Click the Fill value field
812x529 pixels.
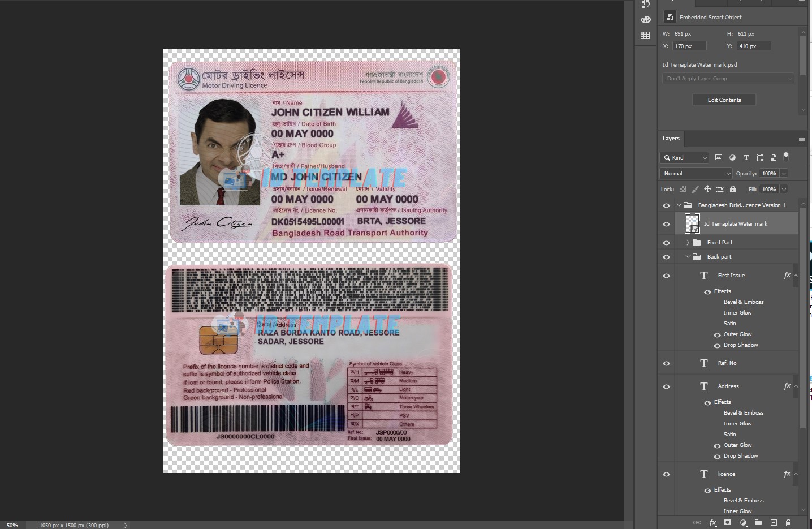769,189
